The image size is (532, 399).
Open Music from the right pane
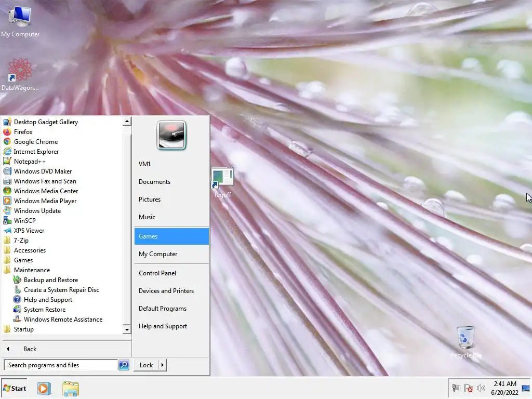coord(147,217)
